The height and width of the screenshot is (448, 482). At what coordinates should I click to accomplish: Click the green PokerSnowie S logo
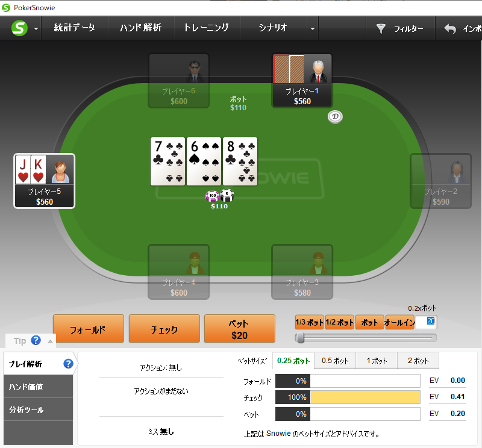[19, 28]
